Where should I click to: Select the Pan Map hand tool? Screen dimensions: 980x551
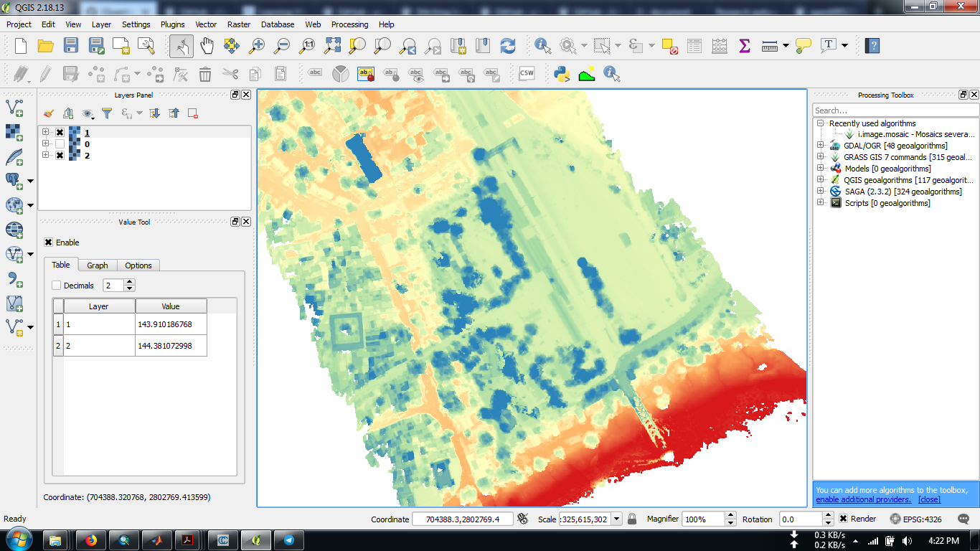tap(207, 46)
